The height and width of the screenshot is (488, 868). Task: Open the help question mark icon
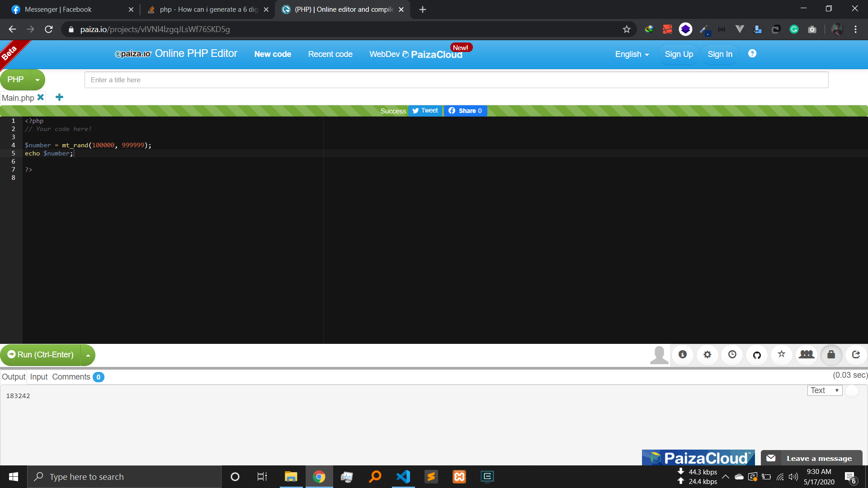752,54
